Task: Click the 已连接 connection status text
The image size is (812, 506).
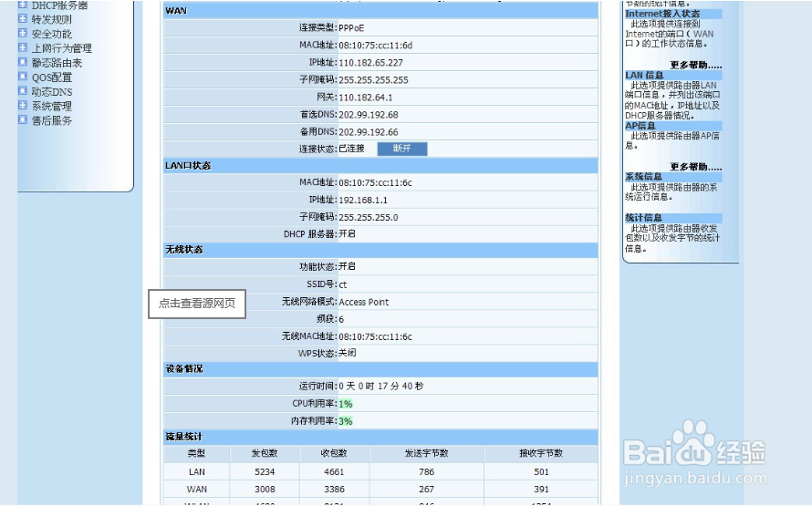Action: click(351, 149)
